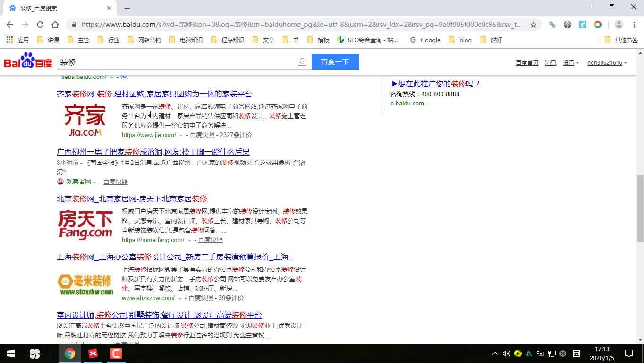Image resolution: width=644 pixels, height=363 pixels.
Task: Open the Google bookmark
Action: click(425, 40)
